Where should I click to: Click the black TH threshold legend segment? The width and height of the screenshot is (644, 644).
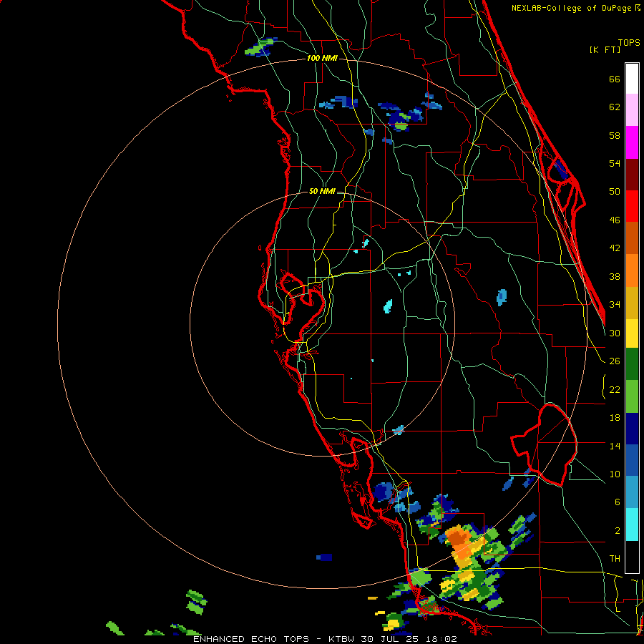click(x=632, y=557)
